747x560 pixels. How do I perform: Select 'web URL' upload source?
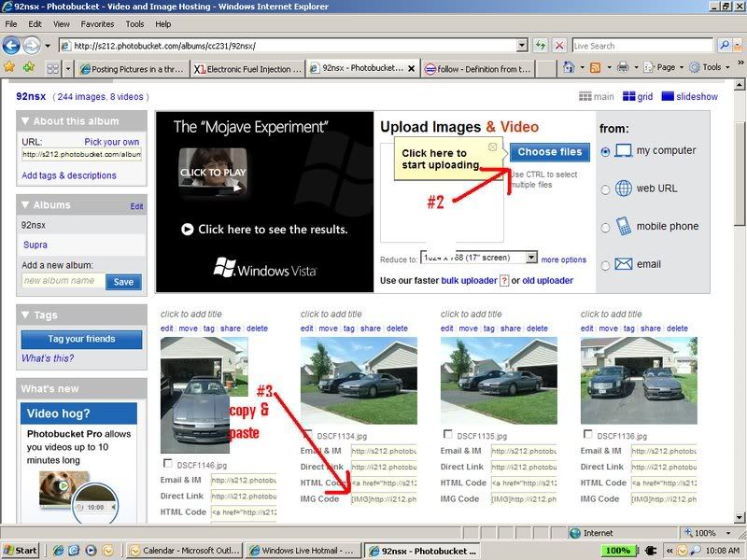(605, 189)
